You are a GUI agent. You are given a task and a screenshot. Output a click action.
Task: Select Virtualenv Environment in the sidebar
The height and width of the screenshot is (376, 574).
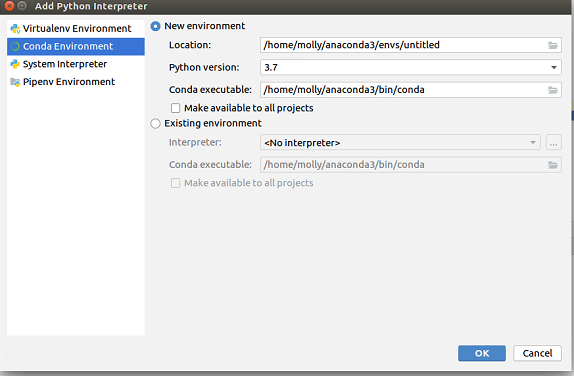coord(76,29)
